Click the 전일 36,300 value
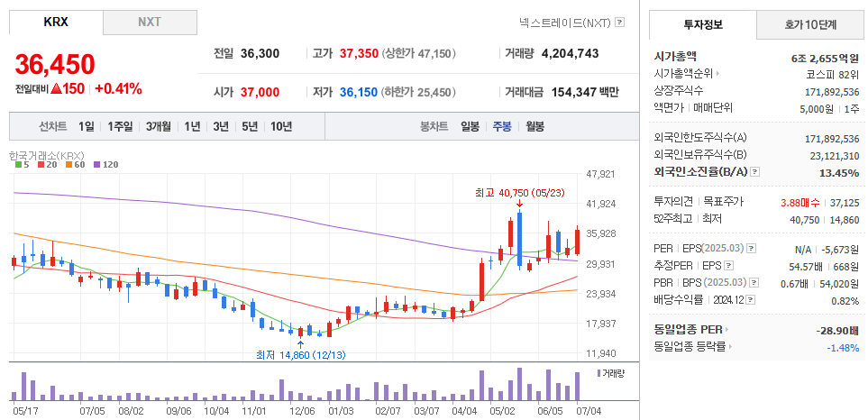868x420 pixels. pos(260,54)
